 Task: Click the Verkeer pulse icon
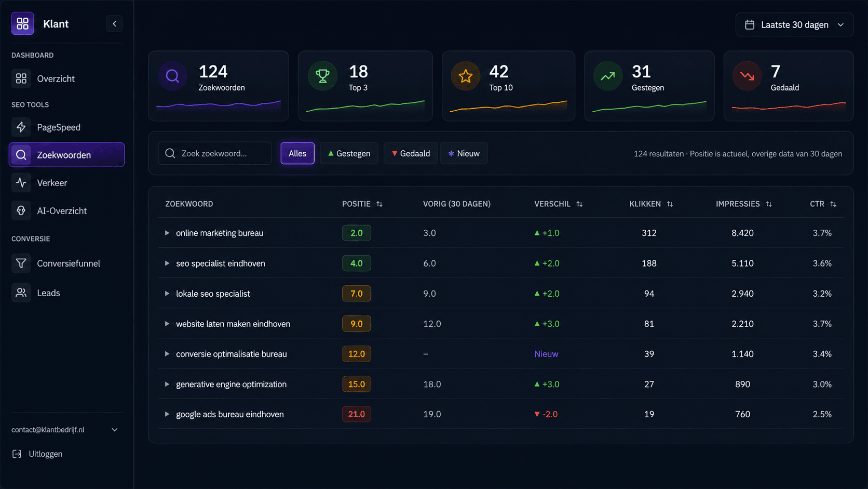21,182
